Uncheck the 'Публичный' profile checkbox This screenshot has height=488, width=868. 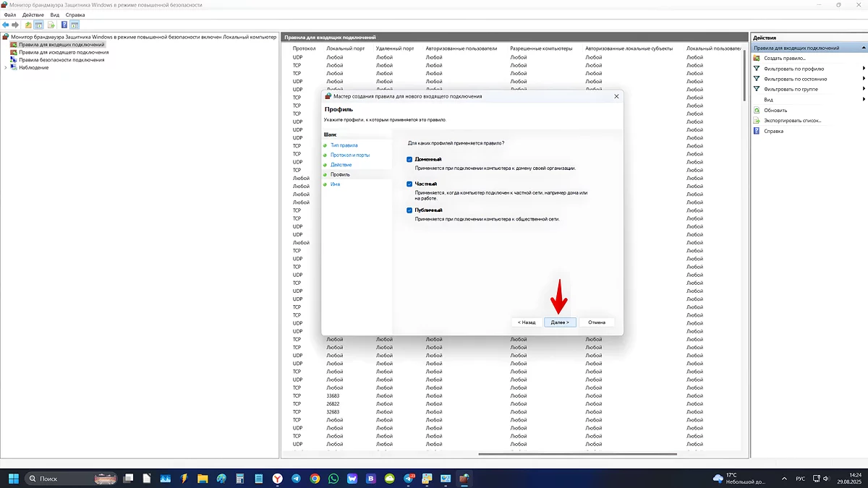pos(409,210)
